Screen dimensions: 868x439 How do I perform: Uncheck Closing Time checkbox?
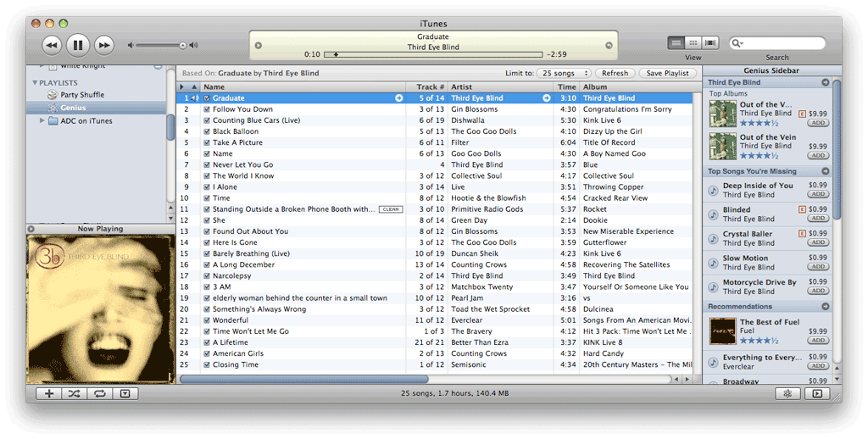(207, 364)
